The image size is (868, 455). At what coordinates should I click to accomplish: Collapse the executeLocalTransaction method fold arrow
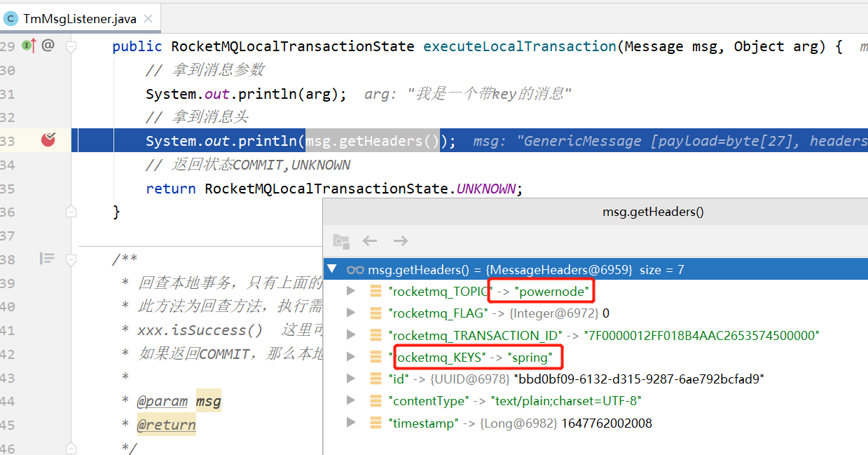pyautogui.click(x=71, y=46)
